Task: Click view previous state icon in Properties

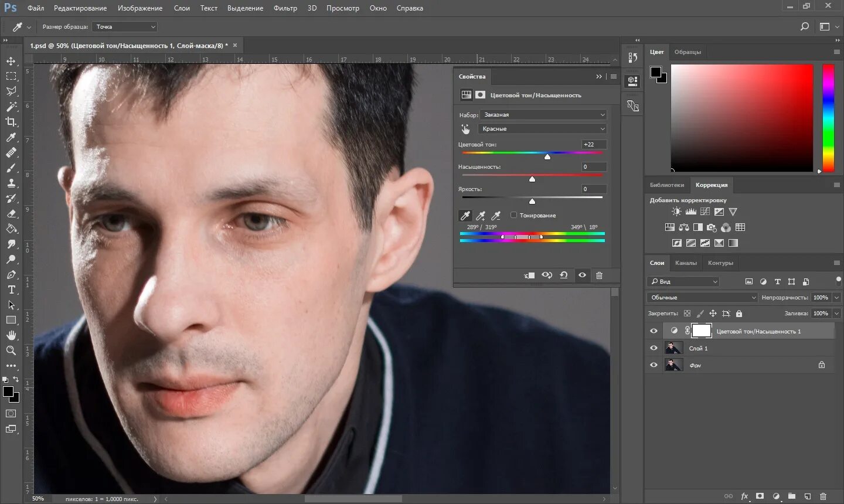Action: coord(547,275)
